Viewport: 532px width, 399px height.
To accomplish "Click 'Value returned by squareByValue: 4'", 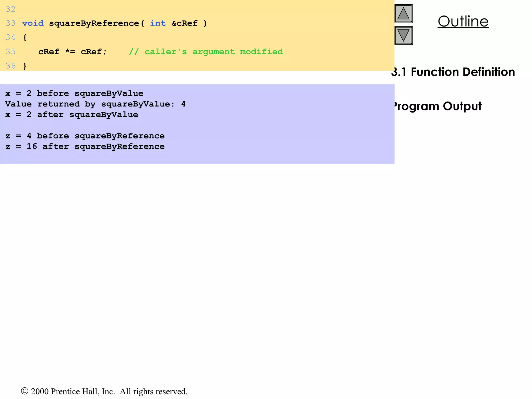I will click(95, 104).
